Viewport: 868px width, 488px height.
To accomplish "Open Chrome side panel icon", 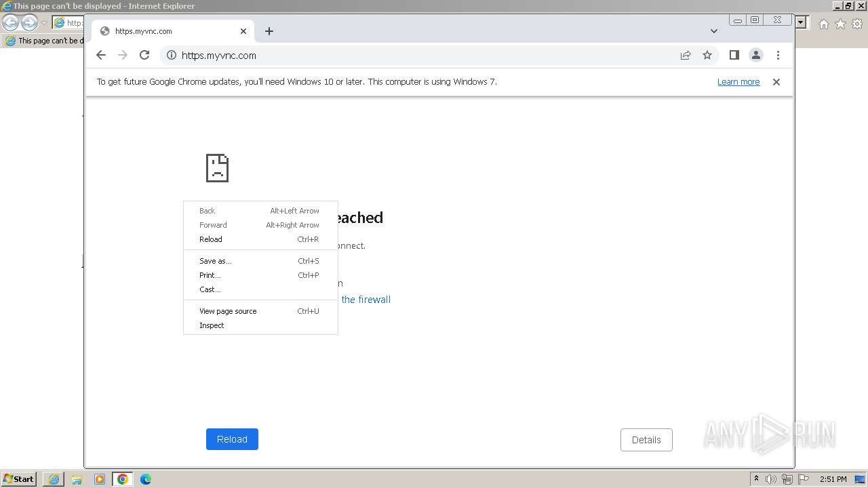I will [x=734, y=56].
